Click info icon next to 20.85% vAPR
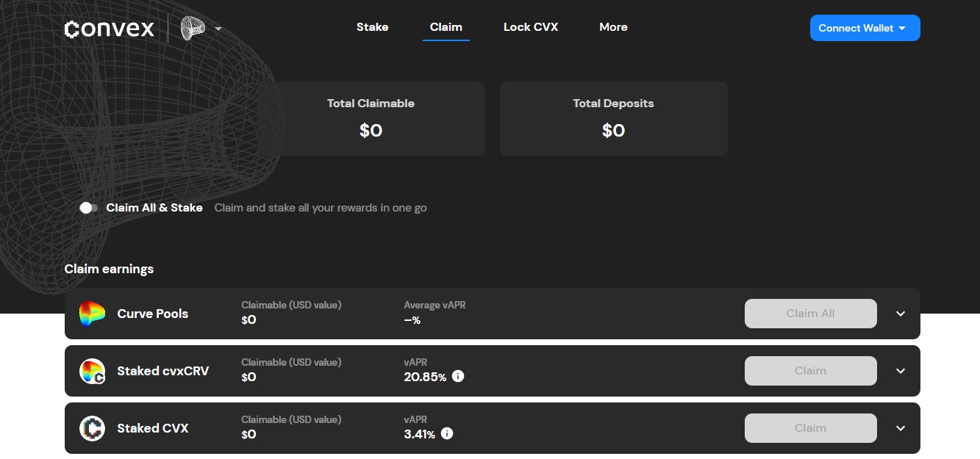 [x=458, y=377]
